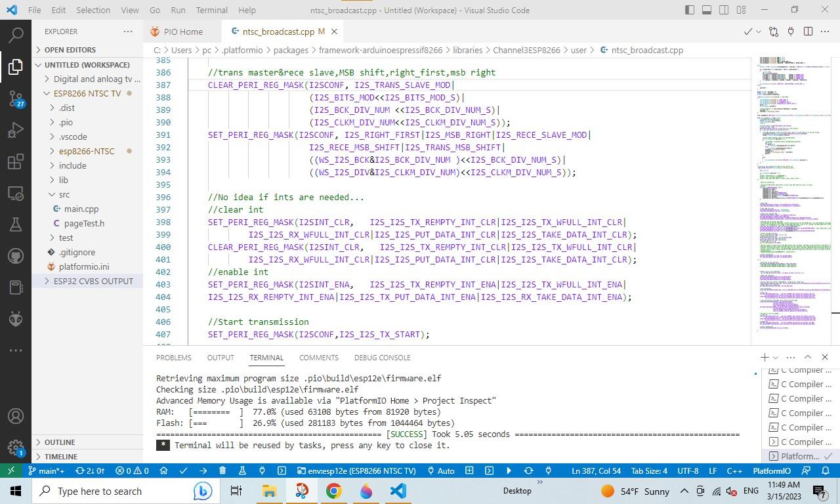Screen dimensions: 840x504
Task: Upload firmware using the arrow status bar icon
Action: click(x=203, y=470)
